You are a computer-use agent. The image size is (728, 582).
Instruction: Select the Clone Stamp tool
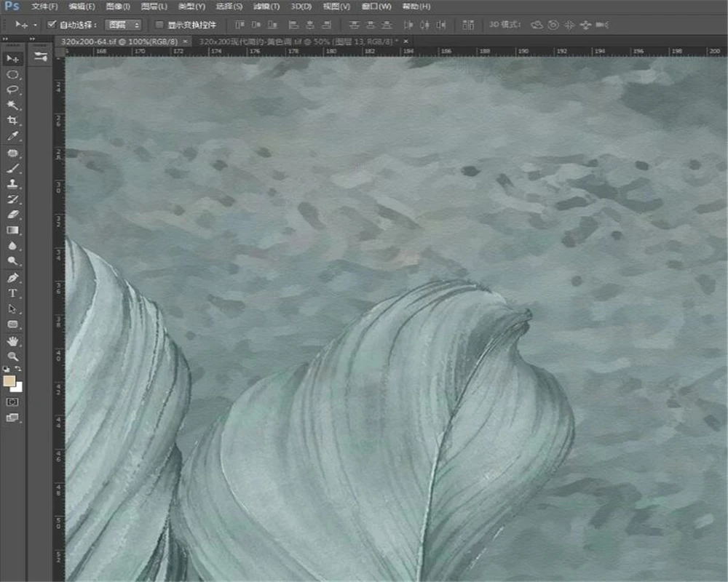pos(12,184)
